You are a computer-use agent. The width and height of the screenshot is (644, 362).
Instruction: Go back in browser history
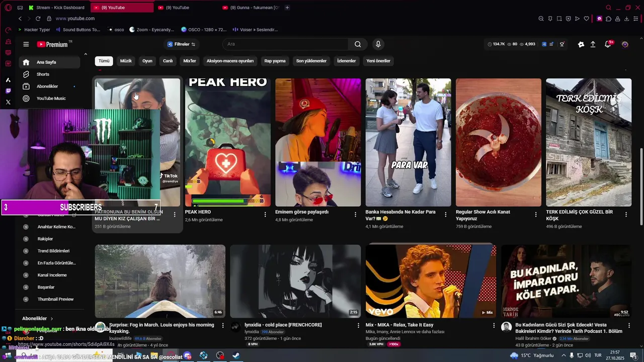20,19
